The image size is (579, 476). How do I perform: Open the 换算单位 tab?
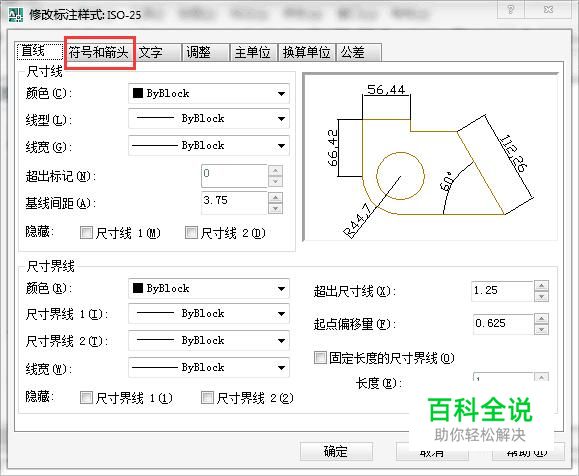306,52
